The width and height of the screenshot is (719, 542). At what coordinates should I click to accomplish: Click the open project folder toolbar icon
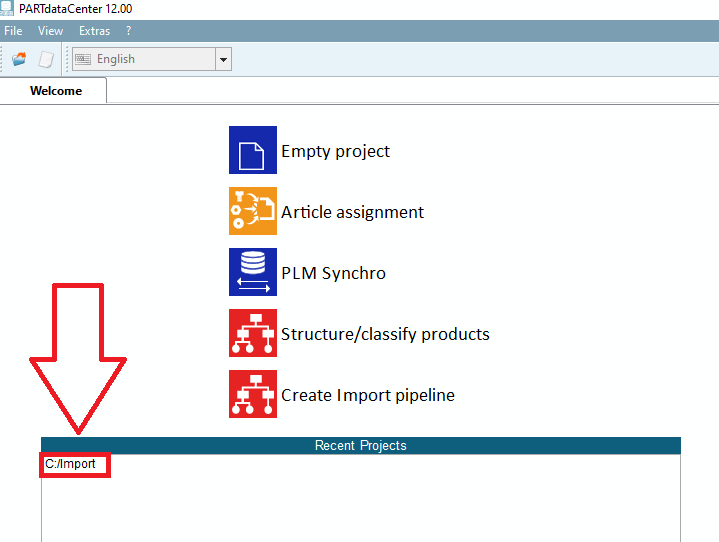pos(19,59)
